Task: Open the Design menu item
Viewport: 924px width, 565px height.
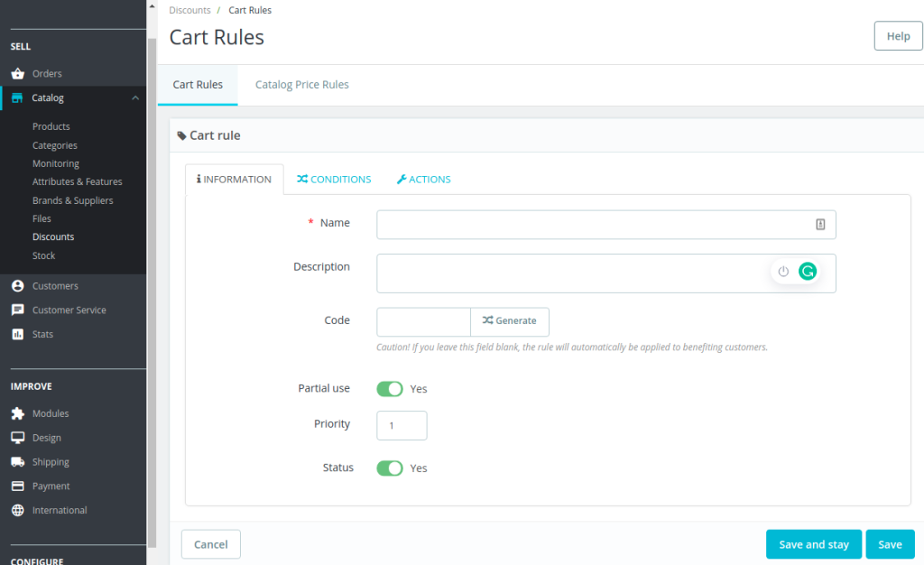Action: tap(47, 438)
